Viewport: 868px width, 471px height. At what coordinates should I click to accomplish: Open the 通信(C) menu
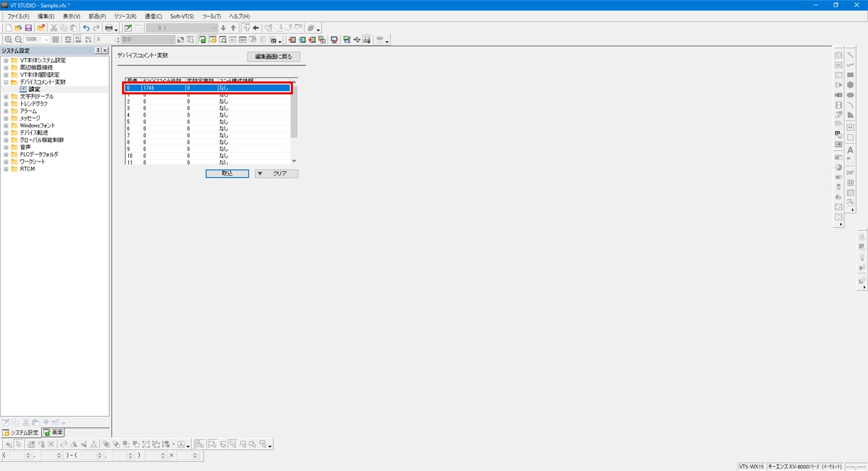pos(153,16)
